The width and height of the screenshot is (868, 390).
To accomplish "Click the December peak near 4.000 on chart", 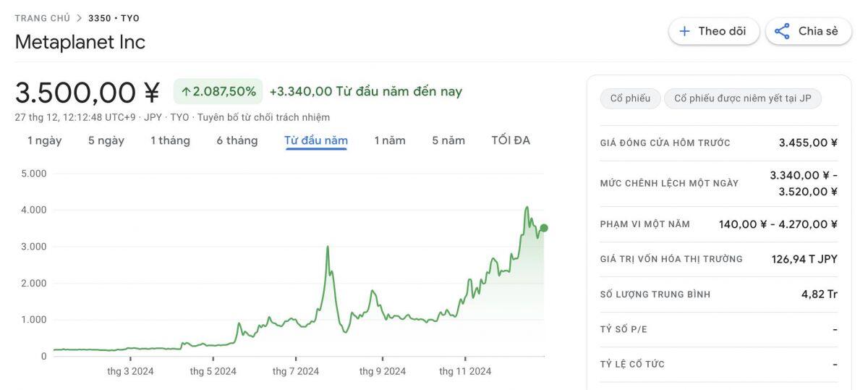I will (x=527, y=208).
